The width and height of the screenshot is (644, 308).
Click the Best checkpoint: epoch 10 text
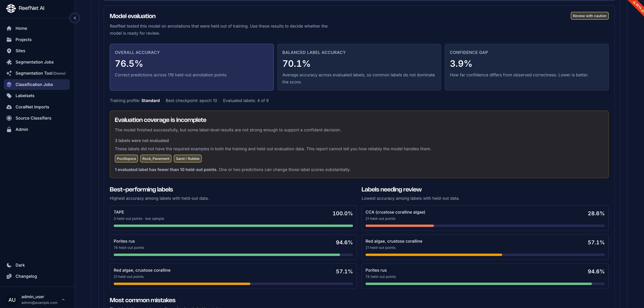191,101
